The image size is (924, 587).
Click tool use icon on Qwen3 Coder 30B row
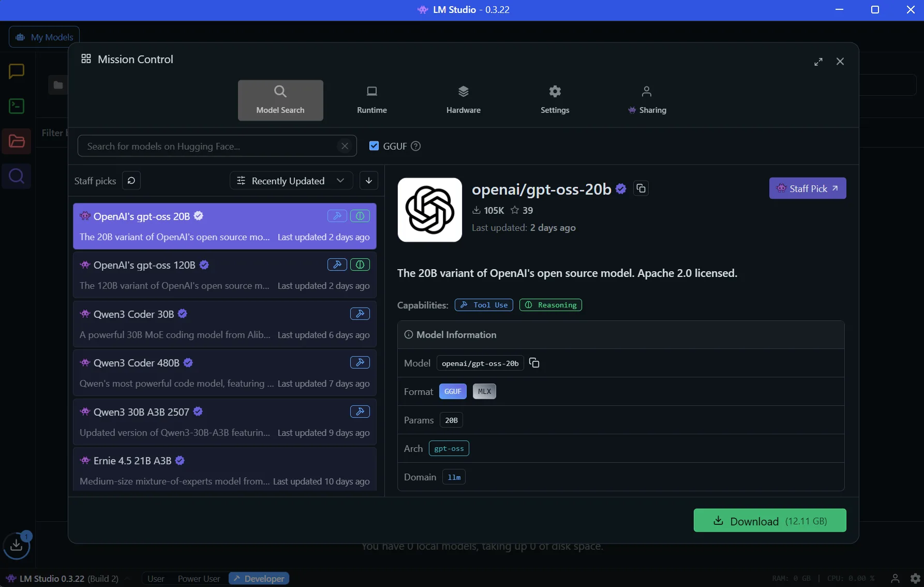point(360,314)
